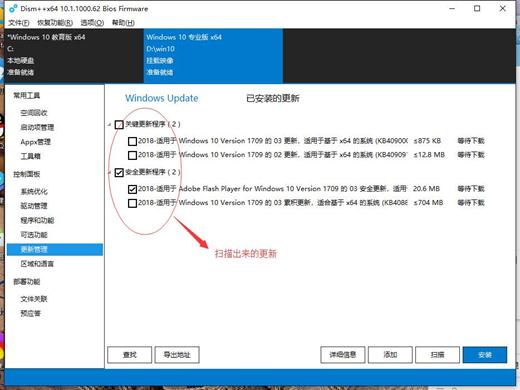Click the 控制面板 section heading

point(27,174)
